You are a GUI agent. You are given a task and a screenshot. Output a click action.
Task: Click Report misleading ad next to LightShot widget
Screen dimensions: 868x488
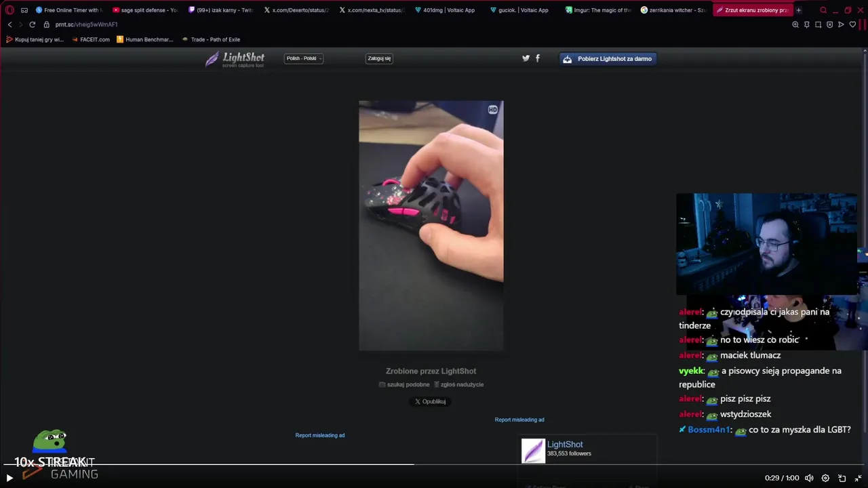click(x=519, y=420)
